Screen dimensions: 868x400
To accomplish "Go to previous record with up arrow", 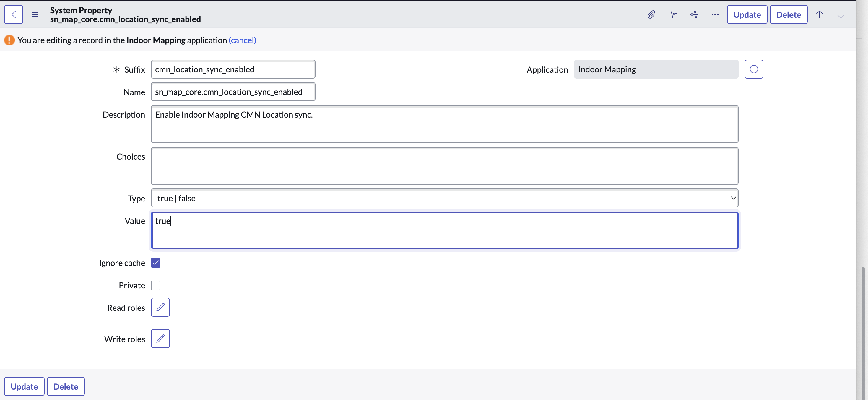I will (820, 14).
